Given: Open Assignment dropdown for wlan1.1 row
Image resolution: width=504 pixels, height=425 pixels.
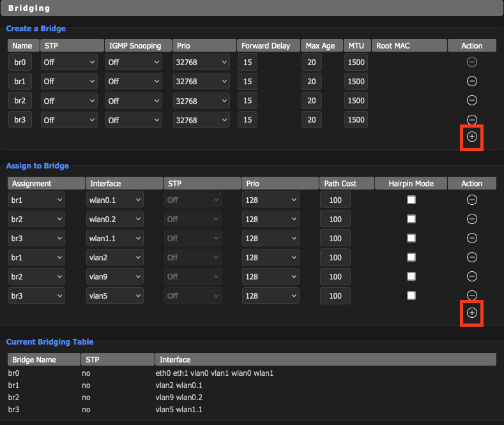Looking at the screenshot, I should coord(36,238).
